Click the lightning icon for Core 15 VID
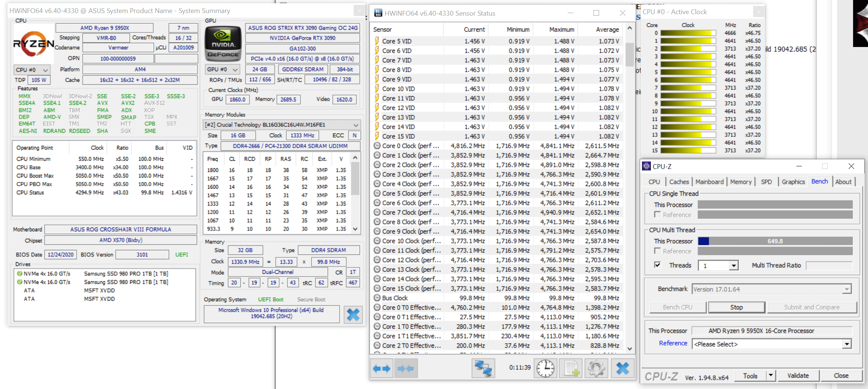The image size is (868, 389). [377, 136]
